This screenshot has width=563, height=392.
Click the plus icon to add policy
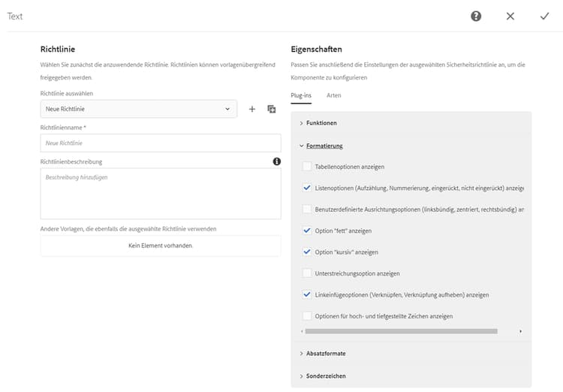tap(252, 110)
